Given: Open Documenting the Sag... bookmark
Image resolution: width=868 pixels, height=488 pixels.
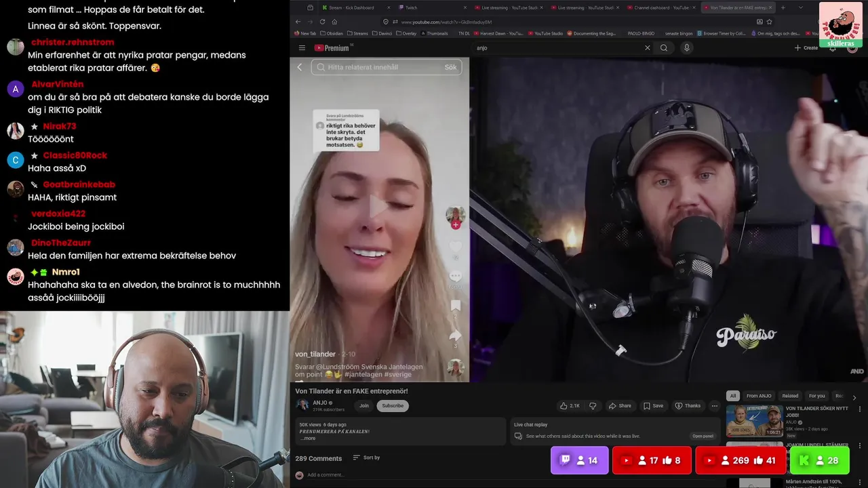Looking at the screenshot, I should [592, 33].
